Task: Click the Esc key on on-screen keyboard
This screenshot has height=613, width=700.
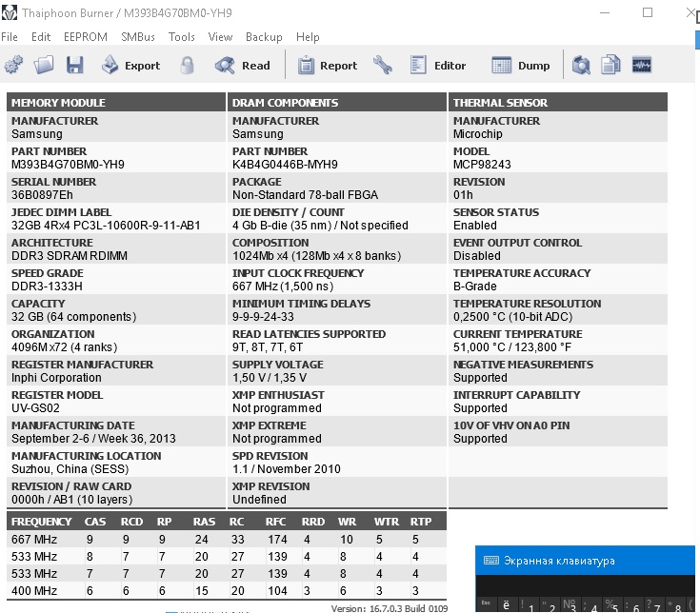Action: (486, 604)
